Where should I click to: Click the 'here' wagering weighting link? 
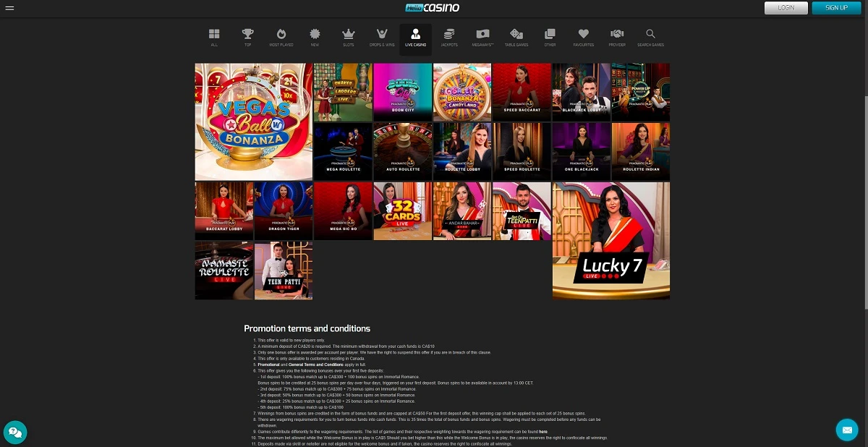(x=543, y=432)
